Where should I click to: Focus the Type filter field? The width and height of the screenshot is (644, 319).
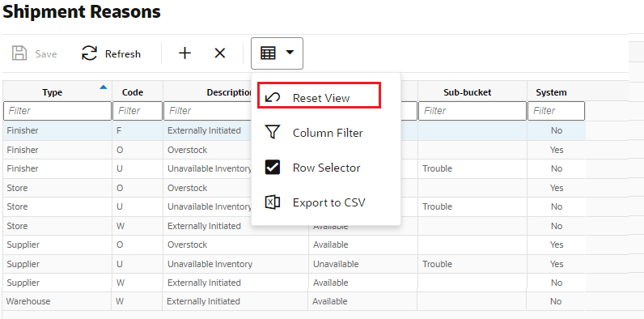(x=57, y=111)
